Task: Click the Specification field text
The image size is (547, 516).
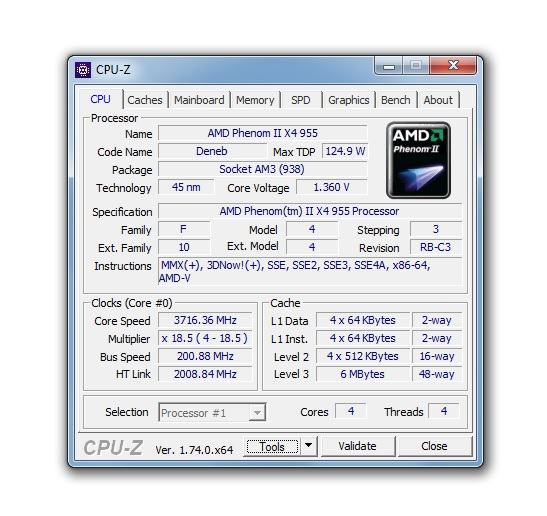Action: tap(310, 211)
